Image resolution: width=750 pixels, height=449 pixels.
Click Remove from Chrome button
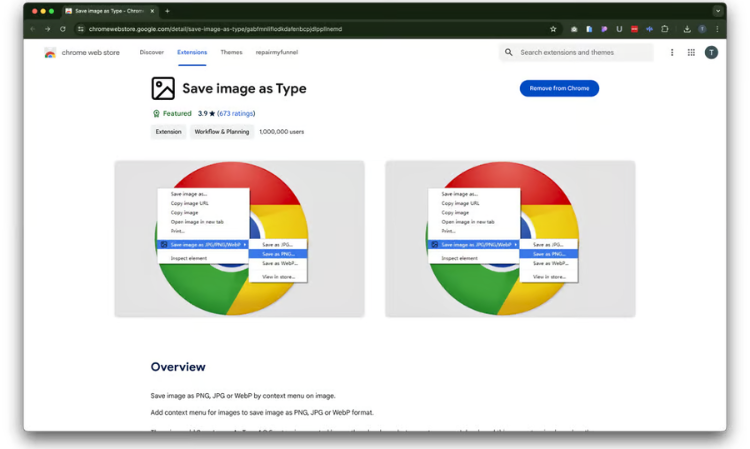pyautogui.click(x=559, y=88)
